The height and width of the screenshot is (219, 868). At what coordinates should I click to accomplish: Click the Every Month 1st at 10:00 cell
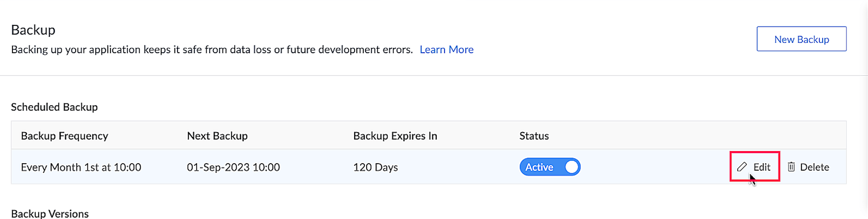pyautogui.click(x=81, y=167)
